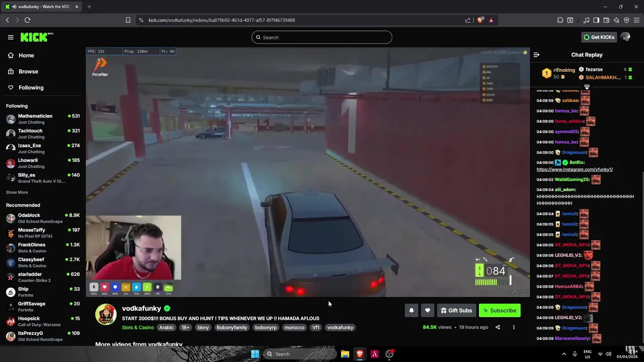Select the Arabic tag
The height and width of the screenshot is (362, 644).
pyautogui.click(x=167, y=327)
